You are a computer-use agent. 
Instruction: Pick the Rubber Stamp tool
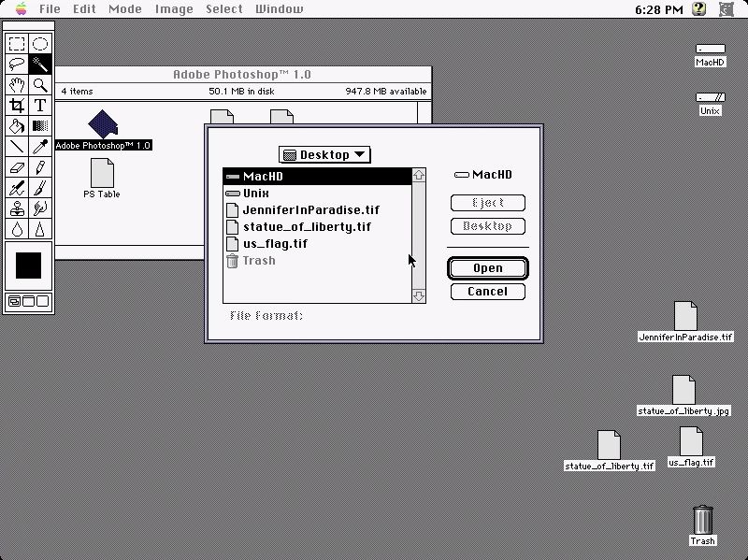click(17, 208)
